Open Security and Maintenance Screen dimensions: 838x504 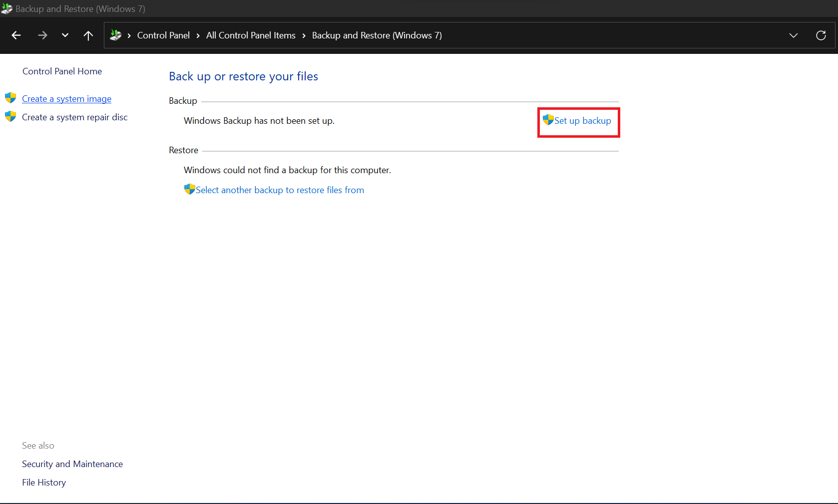[x=72, y=464]
